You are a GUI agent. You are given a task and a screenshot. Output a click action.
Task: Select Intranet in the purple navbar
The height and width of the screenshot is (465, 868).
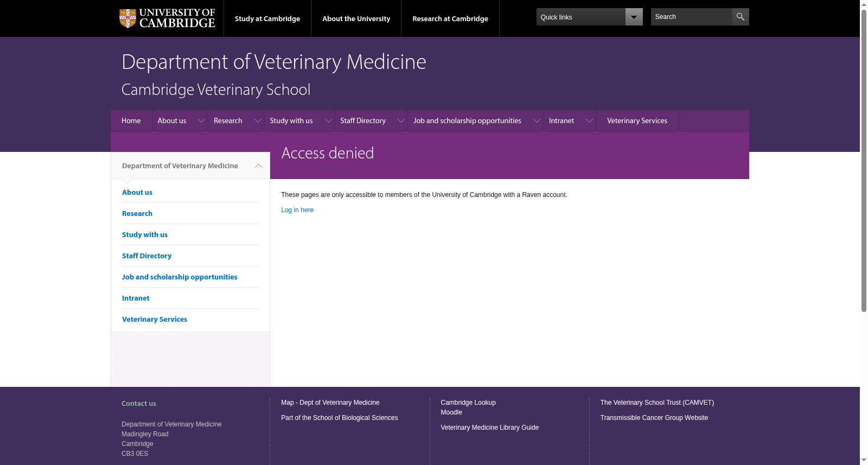click(x=561, y=120)
